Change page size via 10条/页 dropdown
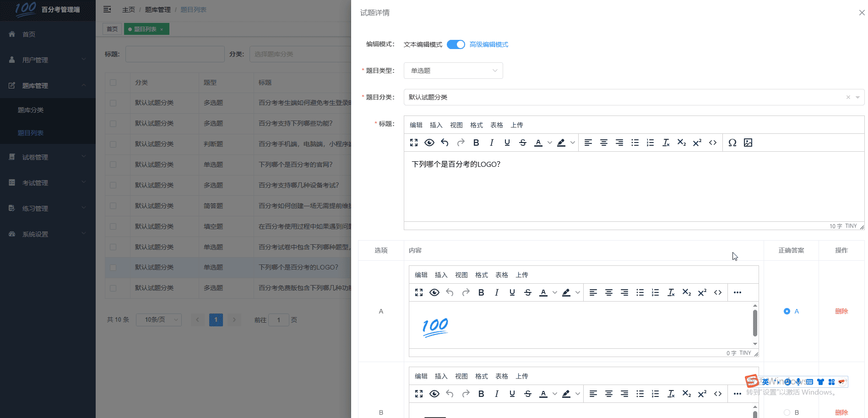Viewport: 868px width, 418px height. [x=158, y=319]
